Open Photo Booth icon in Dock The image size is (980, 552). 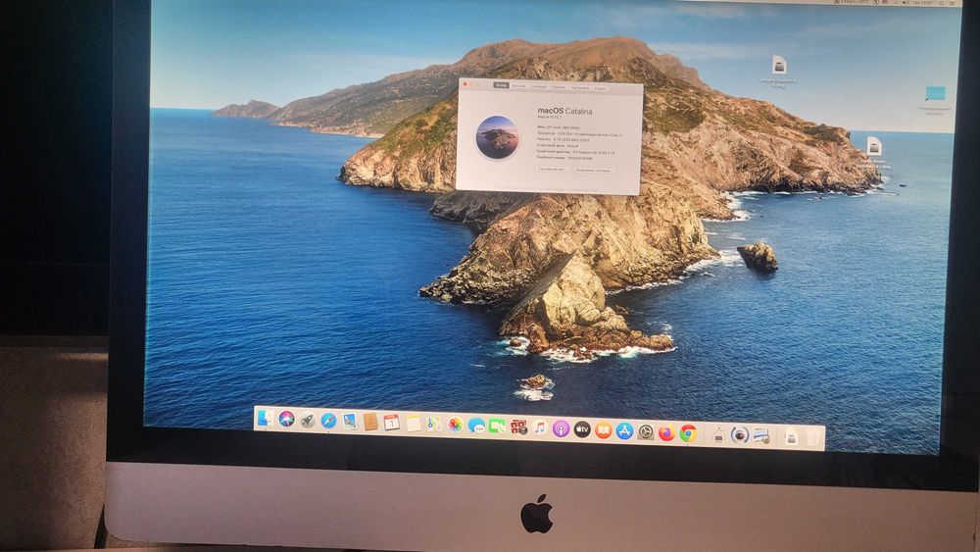[518, 427]
